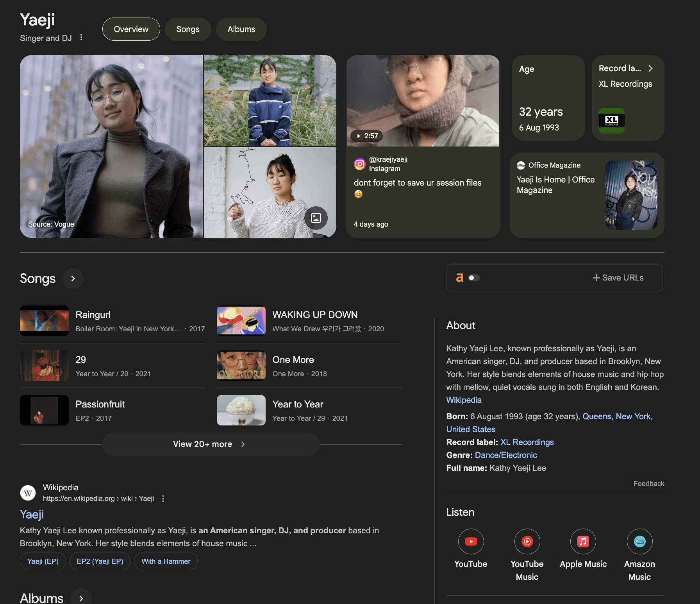Screen dimensions: 700x604
Task: Open the Apple Music listen icon
Action: coord(583,541)
